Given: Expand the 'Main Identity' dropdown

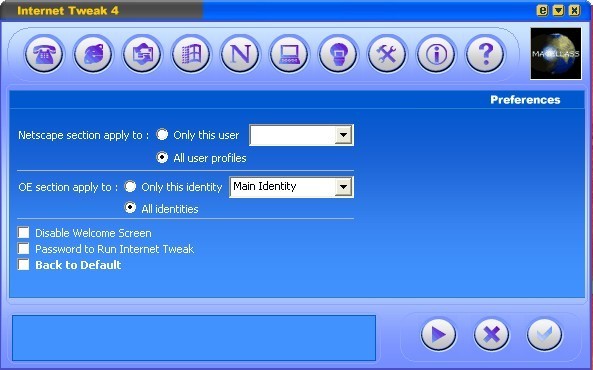Looking at the screenshot, I should [343, 187].
